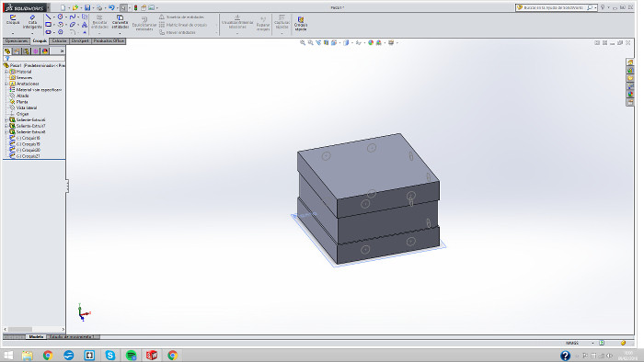This screenshot has width=644, height=362.
Task: Open Spotify from the taskbar
Action: pyautogui.click(x=131, y=356)
